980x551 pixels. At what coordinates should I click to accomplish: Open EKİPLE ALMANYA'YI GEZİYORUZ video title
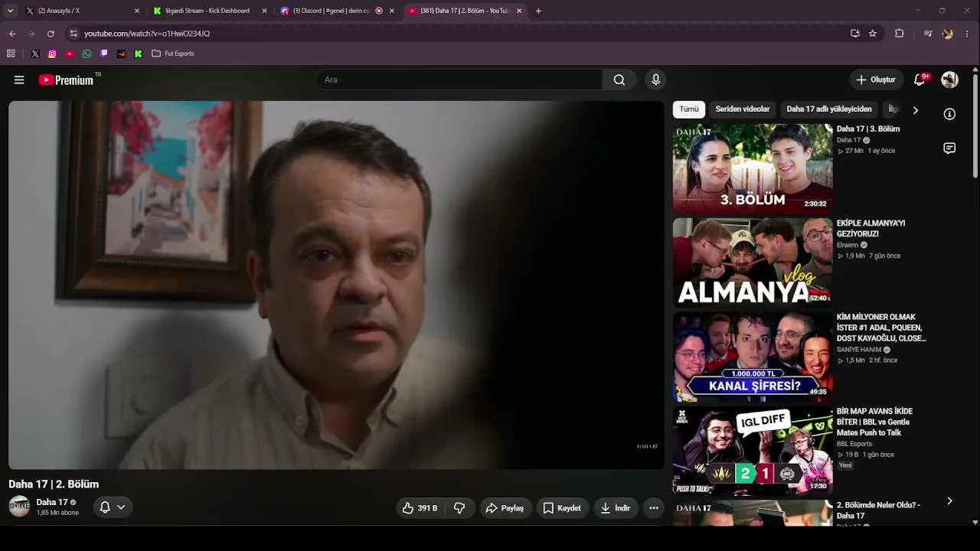[871, 229]
